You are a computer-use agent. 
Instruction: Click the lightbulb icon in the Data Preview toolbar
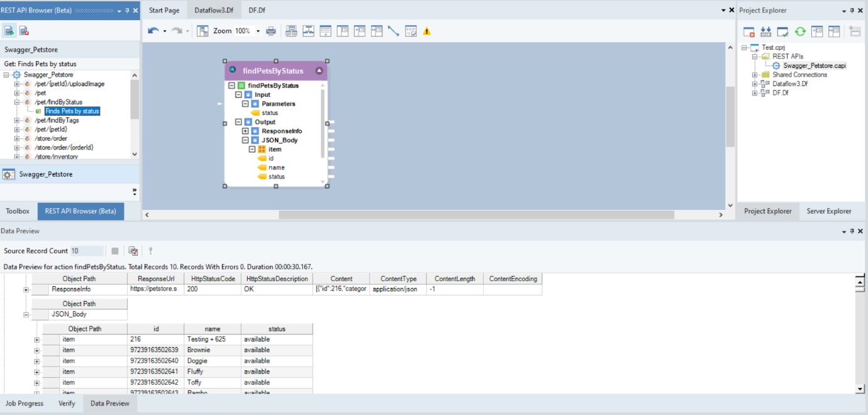point(150,251)
